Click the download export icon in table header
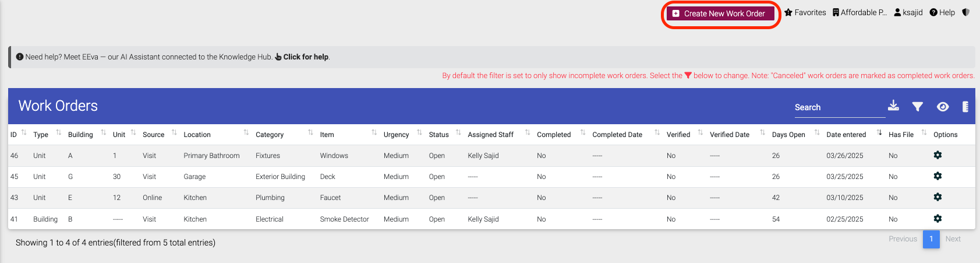980x263 pixels. click(893, 106)
